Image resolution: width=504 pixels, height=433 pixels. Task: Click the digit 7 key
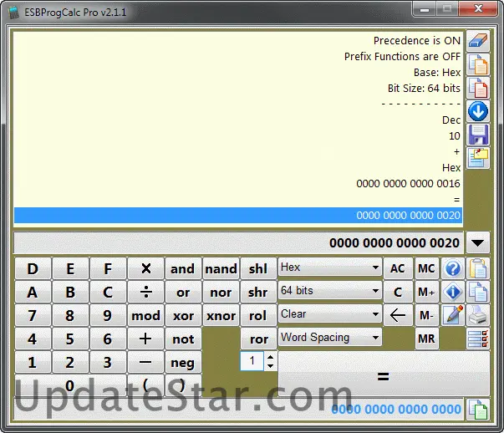click(33, 315)
